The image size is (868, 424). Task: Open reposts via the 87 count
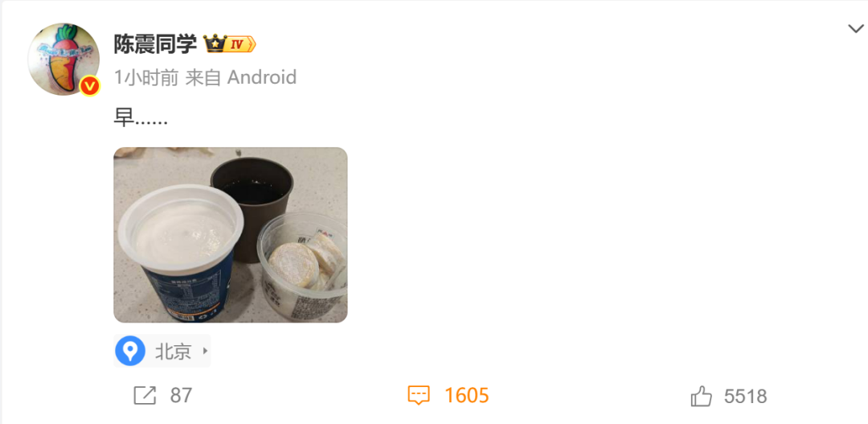tap(181, 396)
